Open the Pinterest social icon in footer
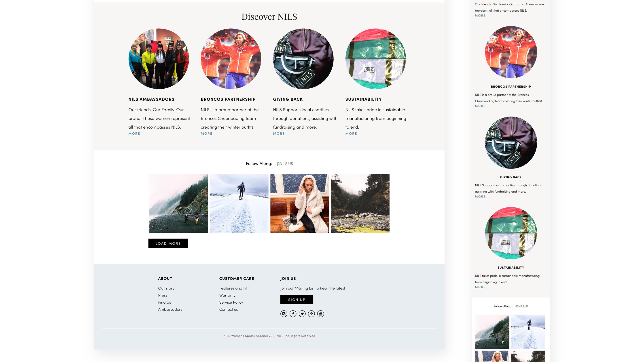Image resolution: width=644 pixels, height=362 pixels. tap(311, 314)
